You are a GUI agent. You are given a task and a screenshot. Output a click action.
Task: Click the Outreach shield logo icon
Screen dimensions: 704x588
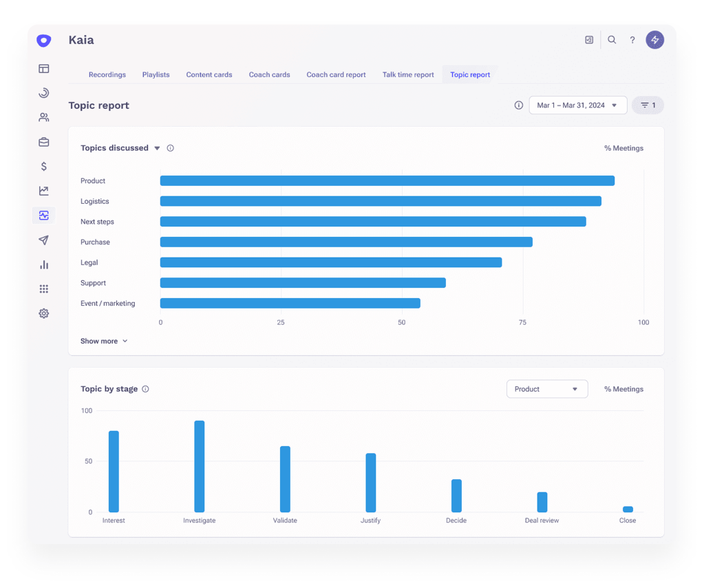click(43, 41)
